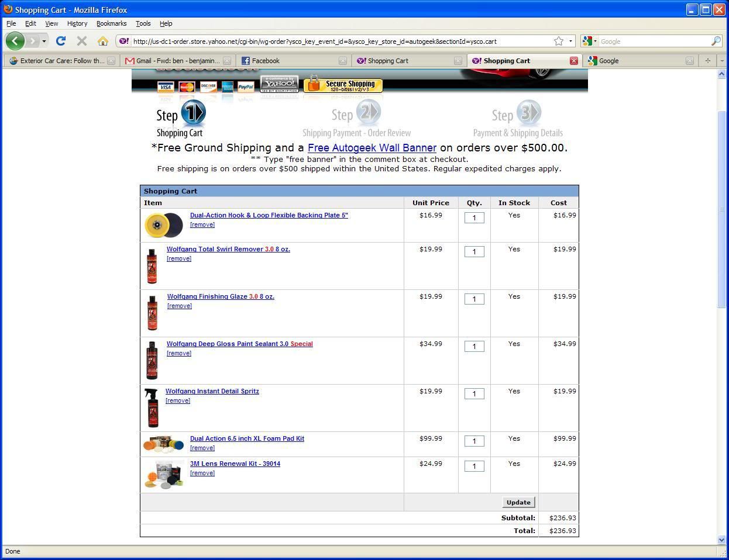Click the Forward navigation arrow
Viewport: 729px width, 560px height.
pos(33,41)
